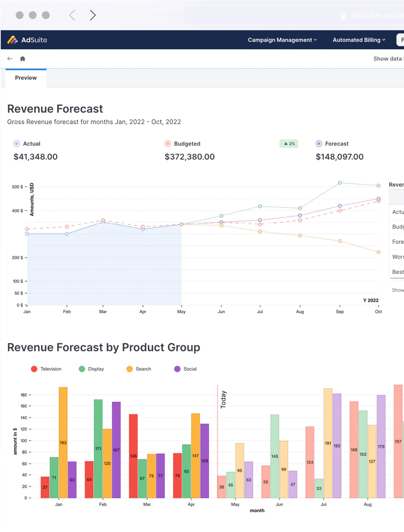The image size is (404, 532).
Task: Click the Television red legend dot
Action: pyautogui.click(x=34, y=369)
